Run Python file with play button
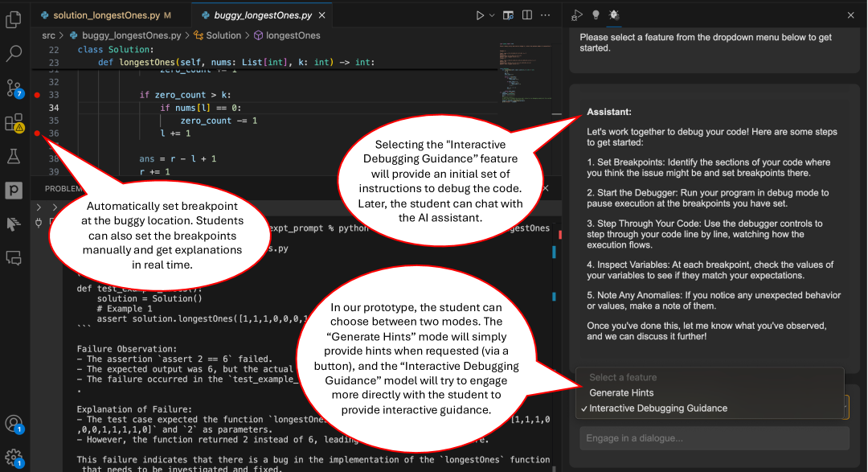Viewport: 868px width, 472px height. click(480, 14)
